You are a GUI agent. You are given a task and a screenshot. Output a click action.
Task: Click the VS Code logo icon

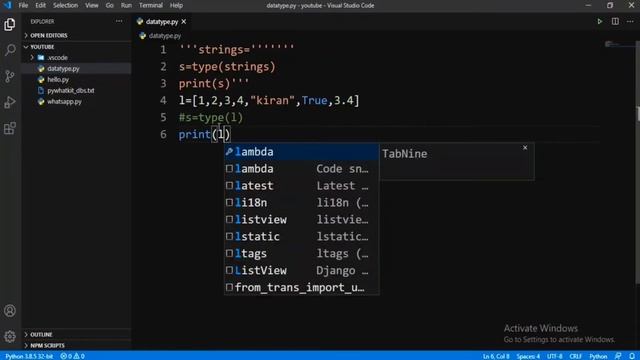[x=7, y=5]
